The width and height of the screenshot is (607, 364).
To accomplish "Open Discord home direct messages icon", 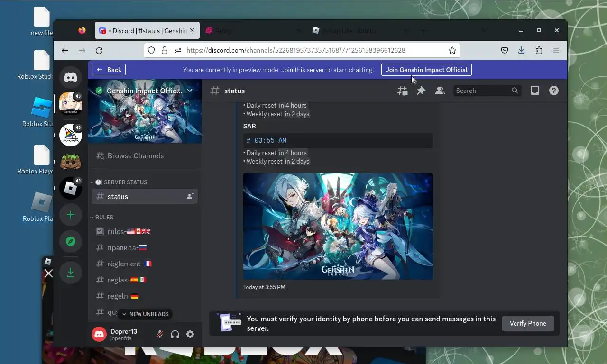I will coord(71,77).
